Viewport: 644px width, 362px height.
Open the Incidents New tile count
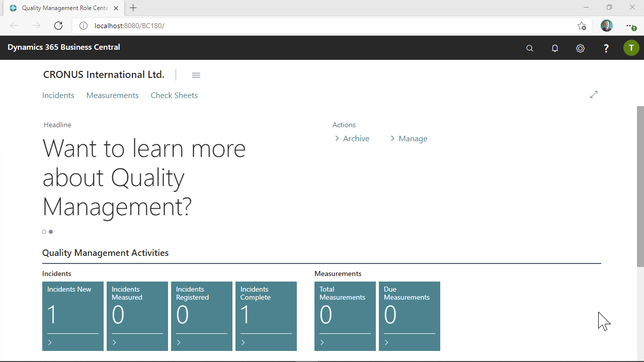[x=52, y=315]
